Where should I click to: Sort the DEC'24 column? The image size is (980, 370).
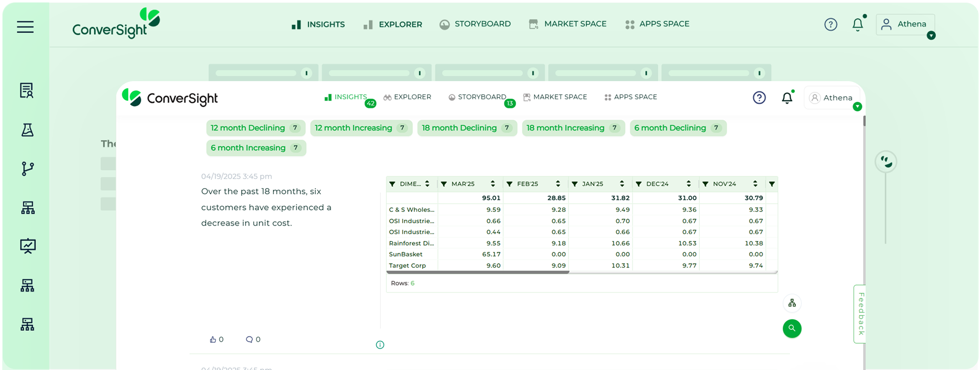pos(688,184)
